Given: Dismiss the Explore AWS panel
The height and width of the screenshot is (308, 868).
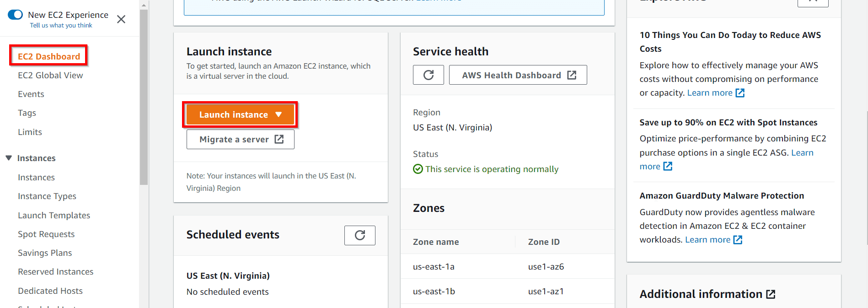Looking at the screenshot, I should [x=813, y=2].
